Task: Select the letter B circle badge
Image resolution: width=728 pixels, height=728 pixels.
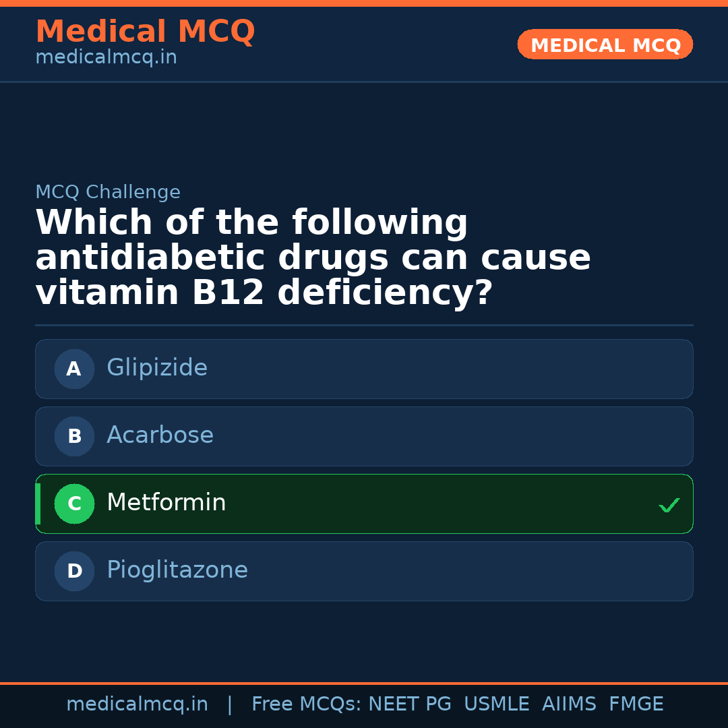Action: click(x=74, y=436)
